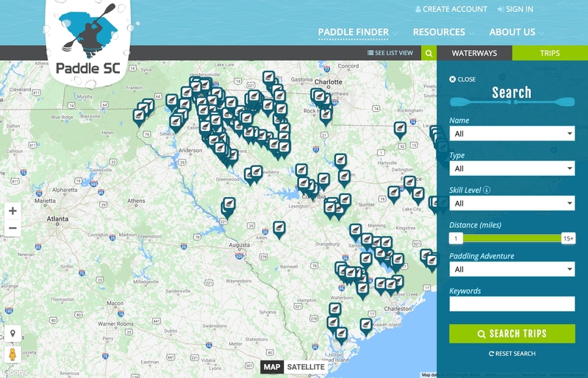
Task: Select the Street View pegman icon
Action: (x=12, y=354)
